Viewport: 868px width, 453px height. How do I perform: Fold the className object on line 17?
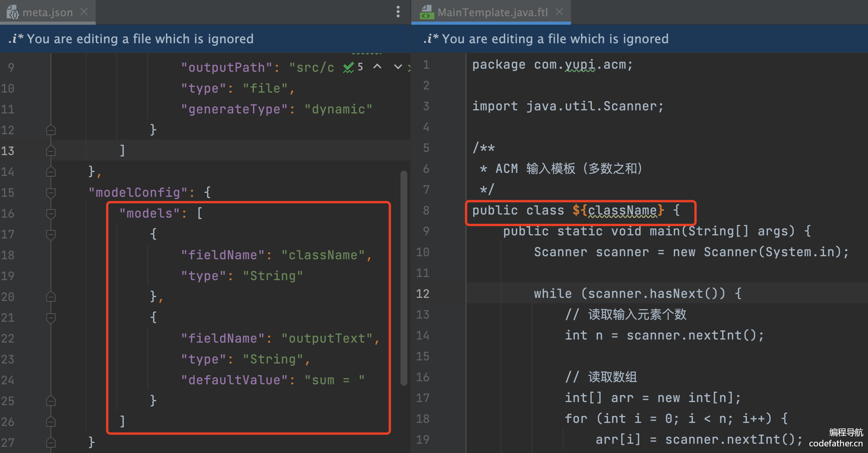click(51, 234)
